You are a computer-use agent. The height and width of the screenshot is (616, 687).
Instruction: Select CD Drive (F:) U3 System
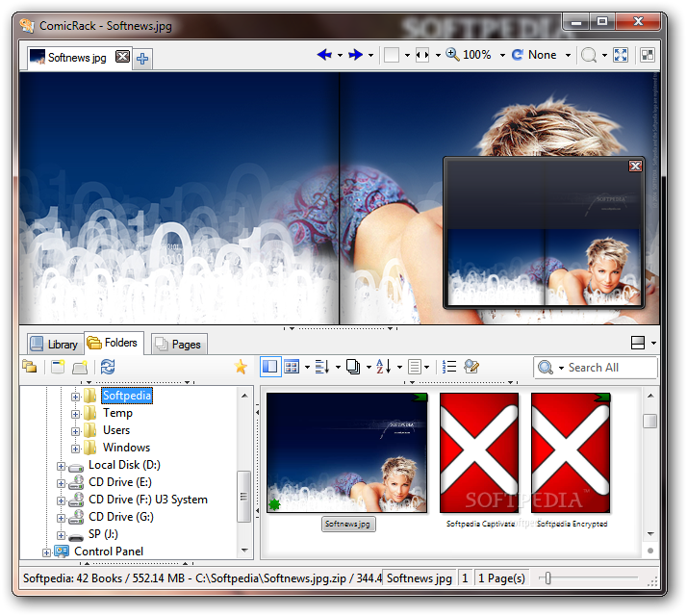[148, 500]
